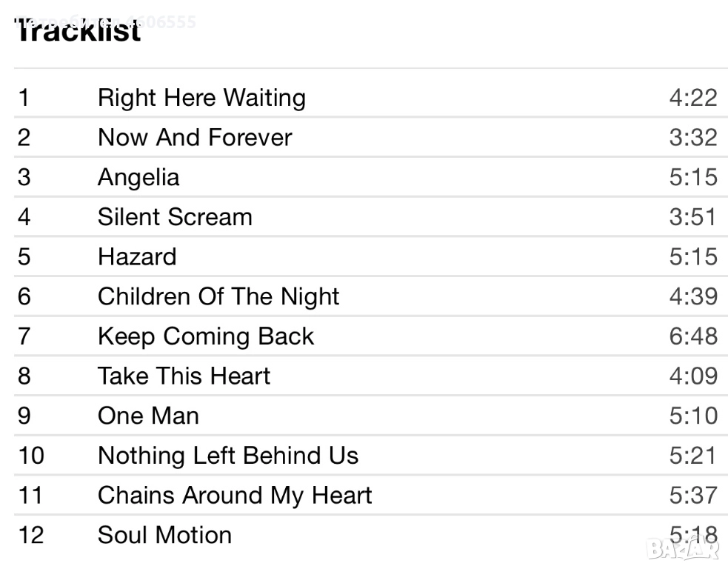
Task: Open the track "Keep Coming Back"
Action: (206, 336)
